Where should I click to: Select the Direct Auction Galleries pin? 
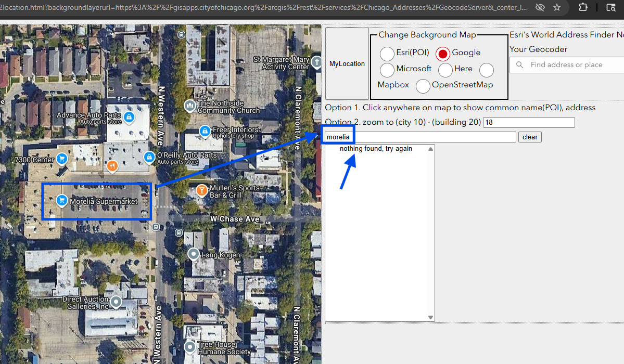(x=116, y=302)
